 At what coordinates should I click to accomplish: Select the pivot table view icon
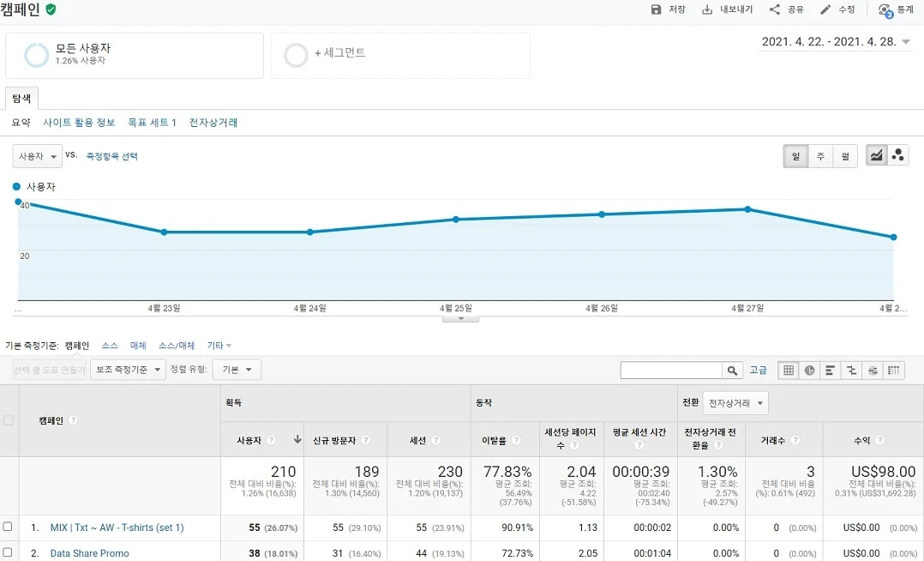coord(894,371)
